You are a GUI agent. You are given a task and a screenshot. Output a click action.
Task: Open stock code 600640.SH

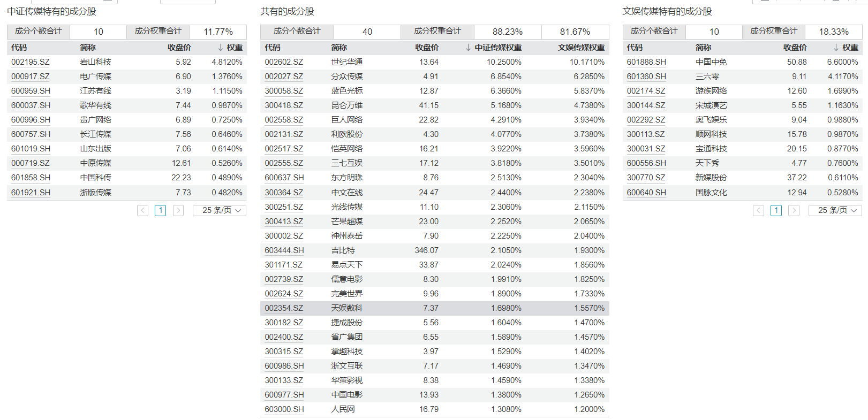click(x=647, y=193)
